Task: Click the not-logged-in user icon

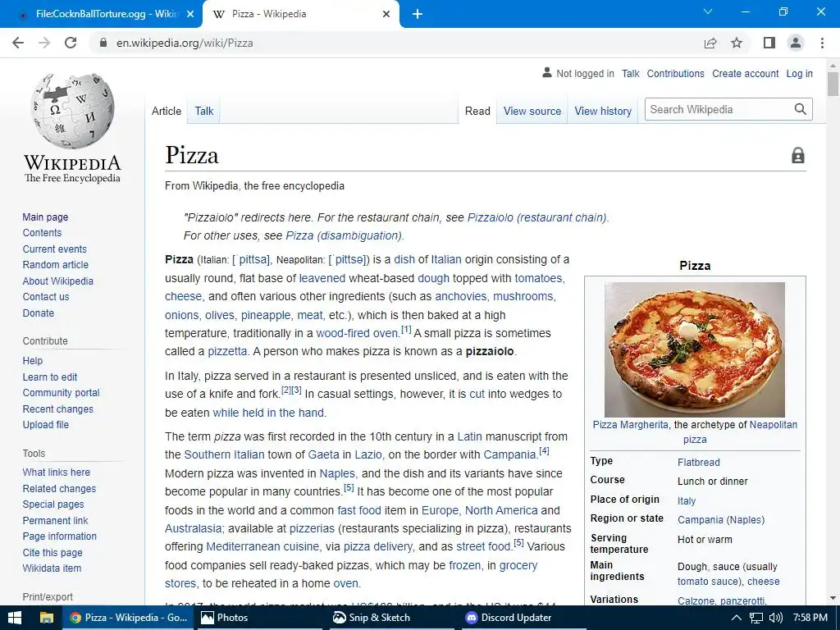Action: pyautogui.click(x=546, y=73)
